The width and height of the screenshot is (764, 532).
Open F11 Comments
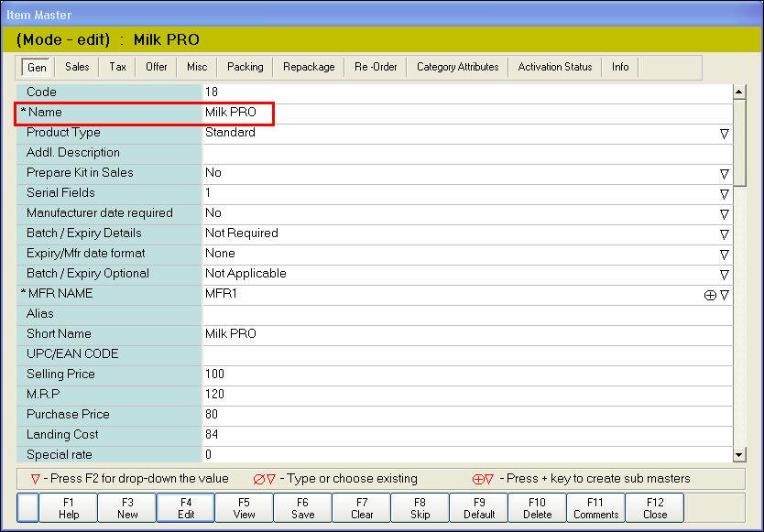click(595, 508)
